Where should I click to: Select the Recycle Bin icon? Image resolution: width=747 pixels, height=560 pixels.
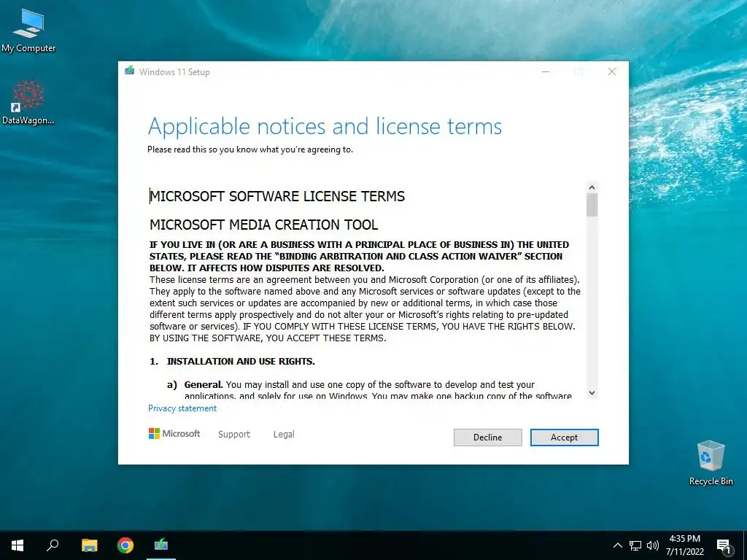(711, 463)
